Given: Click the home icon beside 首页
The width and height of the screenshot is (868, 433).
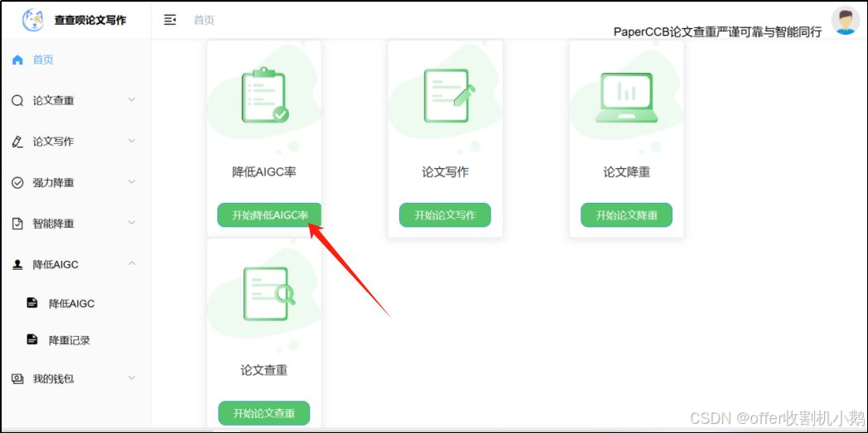Looking at the screenshot, I should 17,60.
